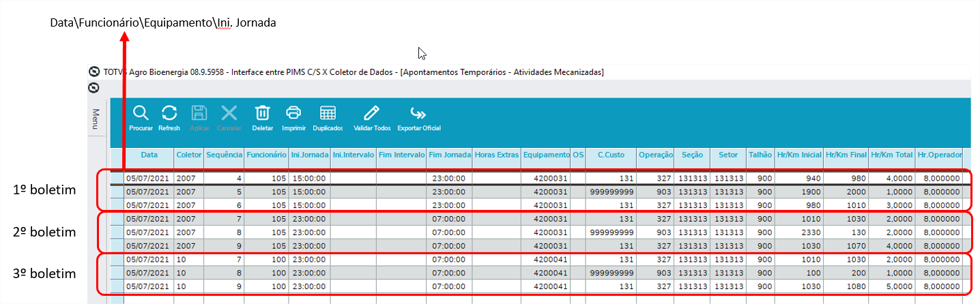Image resolution: width=980 pixels, height=304 pixels.
Task: Select the row selector of sequence 4 row
Action: click(x=117, y=179)
